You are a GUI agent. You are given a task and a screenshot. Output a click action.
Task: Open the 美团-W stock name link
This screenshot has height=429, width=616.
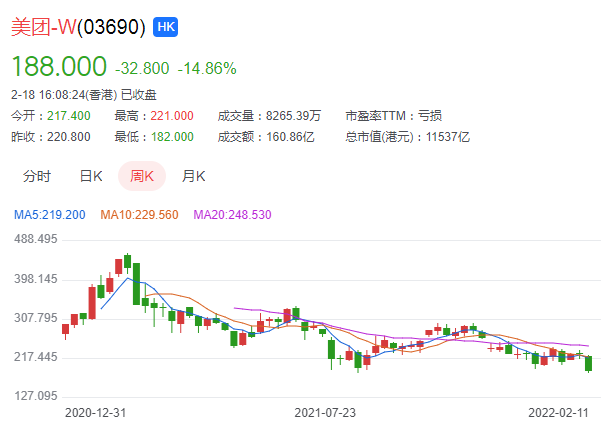pos(43,27)
